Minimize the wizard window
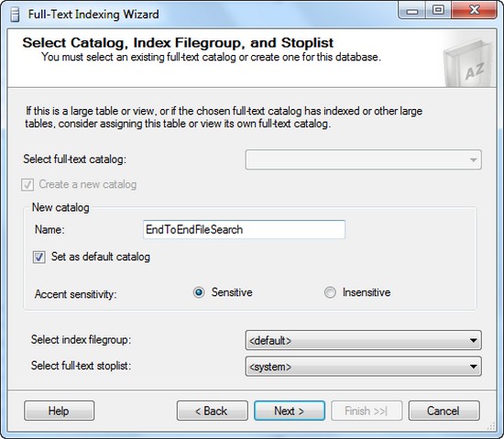The image size is (504, 439). tap(411, 10)
